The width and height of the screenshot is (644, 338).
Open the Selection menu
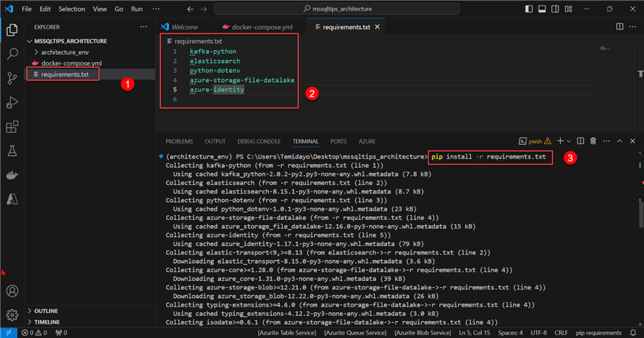71,9
